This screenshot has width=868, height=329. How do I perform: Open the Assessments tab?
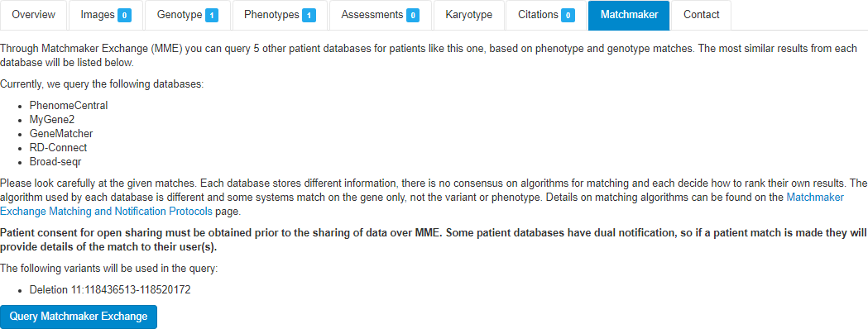[381, 15]
